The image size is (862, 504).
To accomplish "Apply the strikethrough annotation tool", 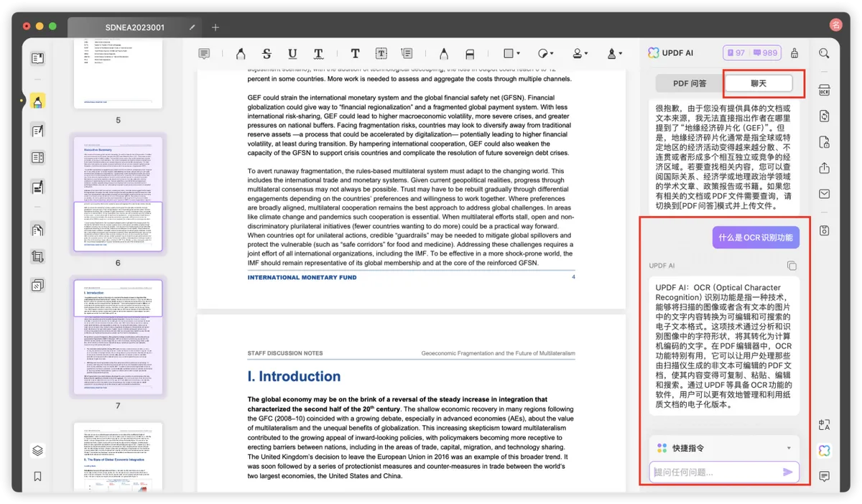I will 267,54.
